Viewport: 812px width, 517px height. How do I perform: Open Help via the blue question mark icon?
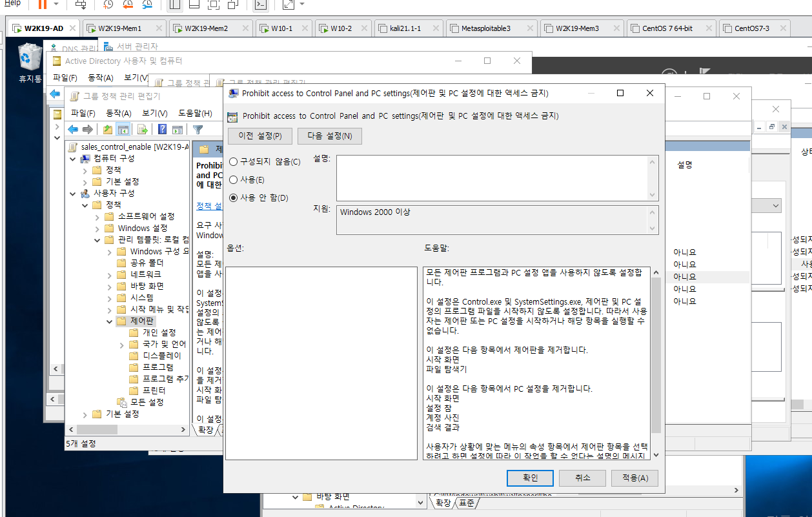point(163,129)
